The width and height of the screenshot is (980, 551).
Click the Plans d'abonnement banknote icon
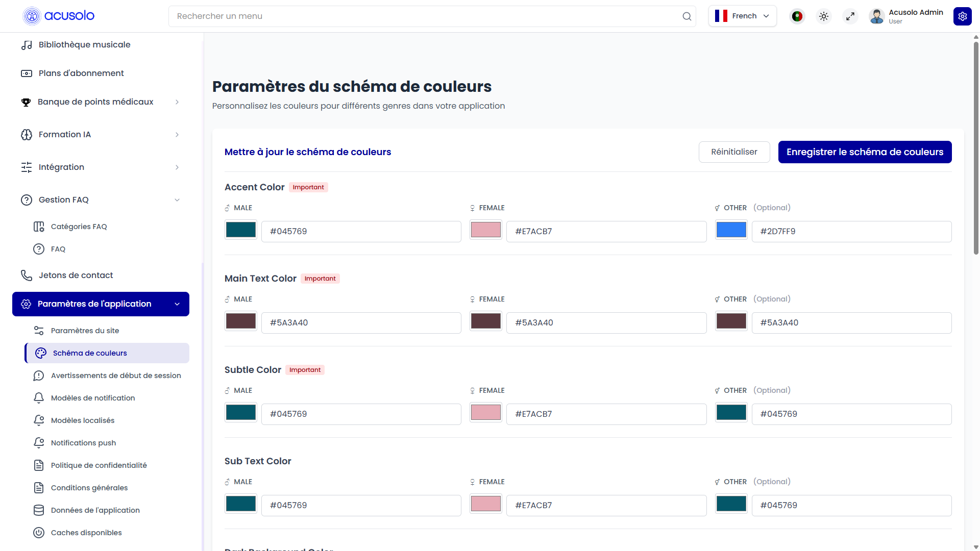[x=27, y=73]
